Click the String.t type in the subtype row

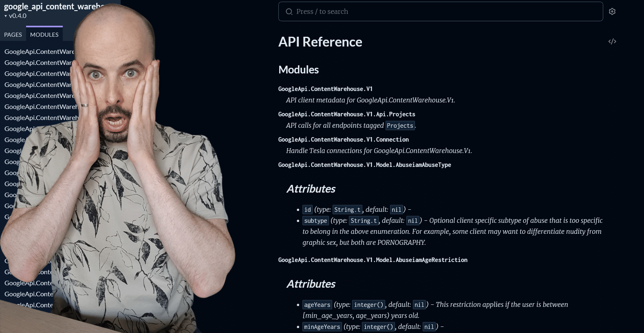point(364,221)
